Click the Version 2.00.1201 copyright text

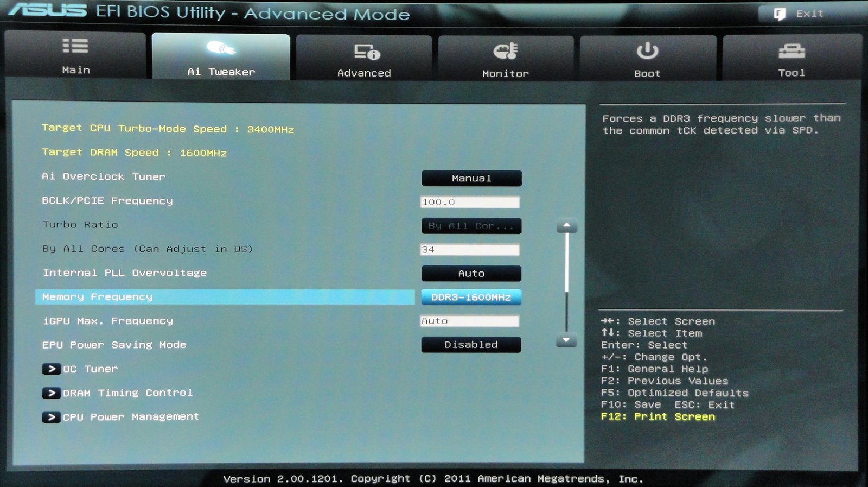point(433,479)
